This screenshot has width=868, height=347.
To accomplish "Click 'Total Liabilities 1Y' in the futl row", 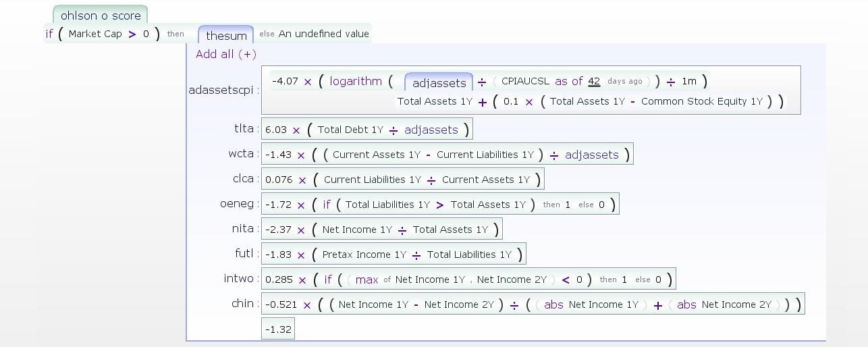I will point(470,255).
